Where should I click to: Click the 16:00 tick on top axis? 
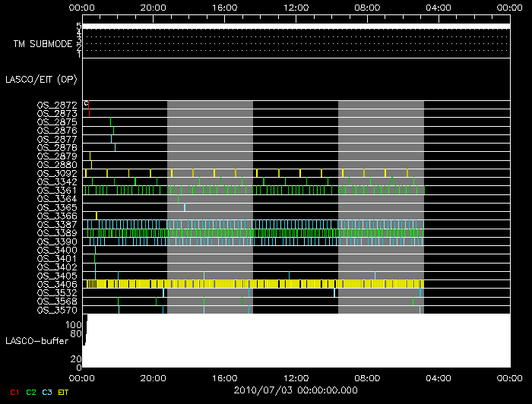(x=224, y=19)
